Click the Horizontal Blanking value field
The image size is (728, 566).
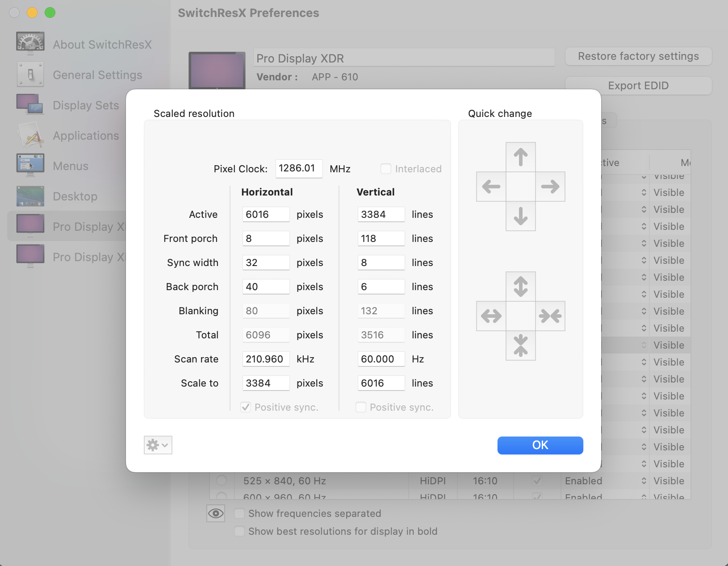(x=266, y=311)
